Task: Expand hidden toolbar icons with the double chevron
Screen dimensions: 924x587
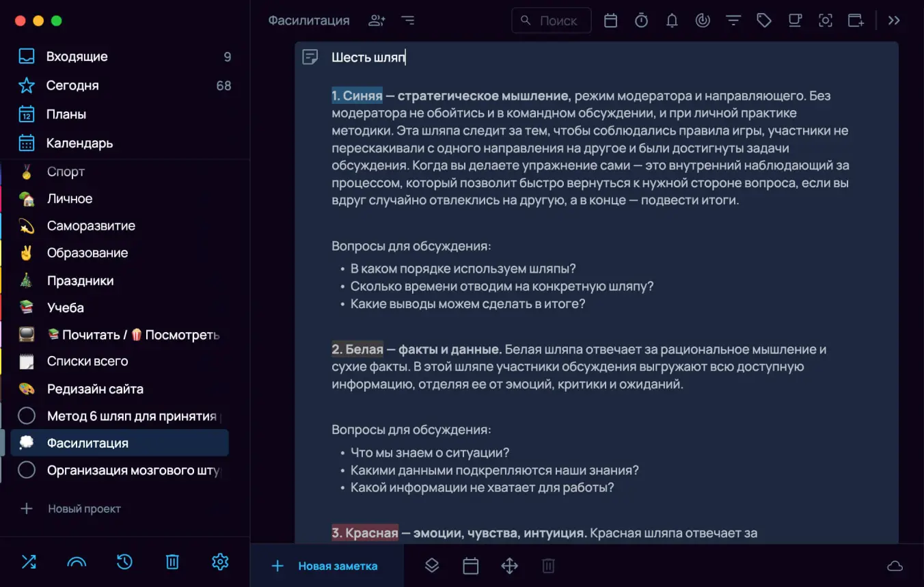Action: pos(894,21)
